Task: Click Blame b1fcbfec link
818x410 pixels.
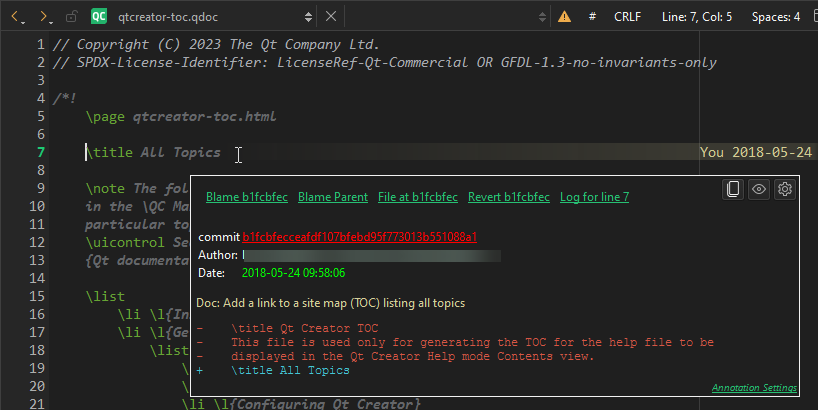Action: tap(246, 197)
